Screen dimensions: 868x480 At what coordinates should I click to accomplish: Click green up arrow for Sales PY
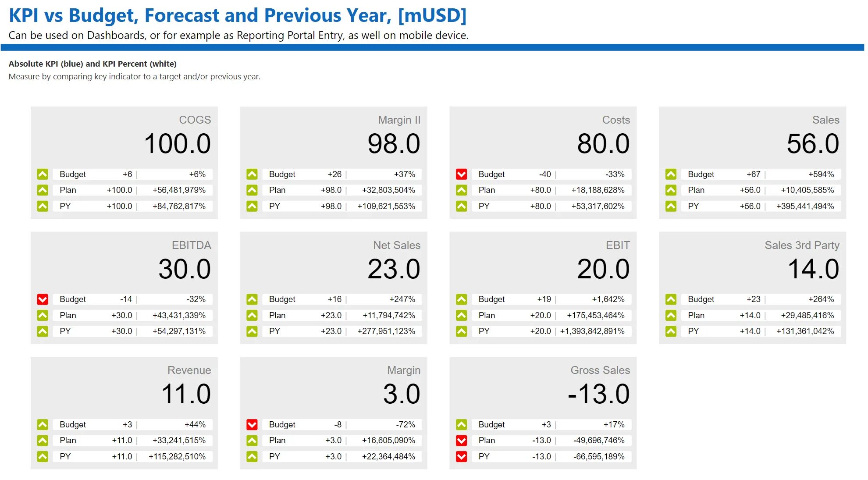(x=671, y=206)
